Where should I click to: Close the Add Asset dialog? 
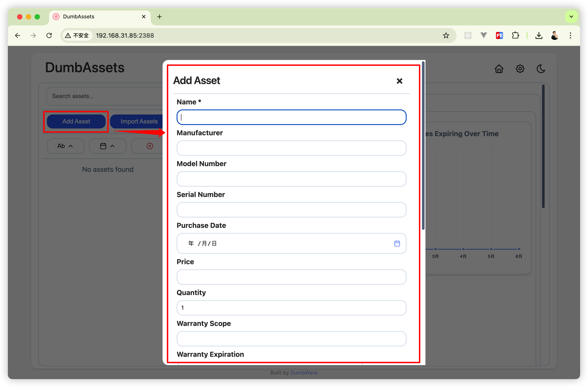[x=399, y=81]
